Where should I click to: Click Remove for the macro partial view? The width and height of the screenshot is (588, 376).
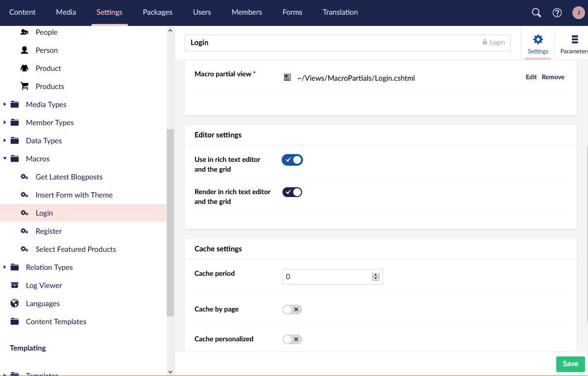[553, 77]
